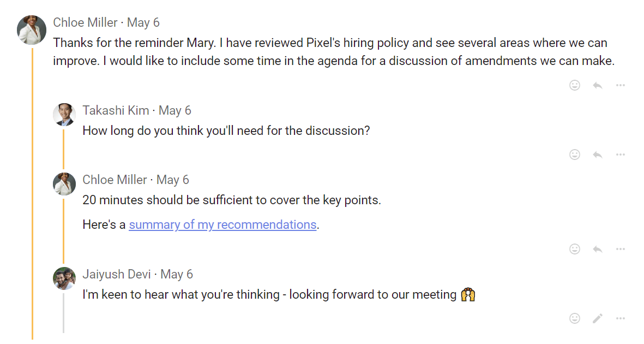Open more options on Jaiyush Devi's message
644x344 pixels.
(621, 318)
